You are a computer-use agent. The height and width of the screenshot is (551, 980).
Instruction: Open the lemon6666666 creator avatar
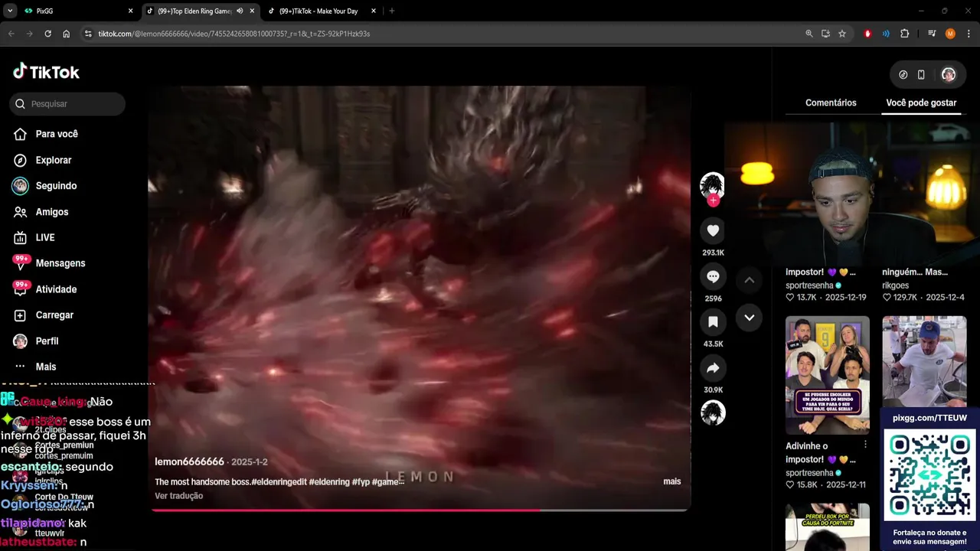point(713,184)
